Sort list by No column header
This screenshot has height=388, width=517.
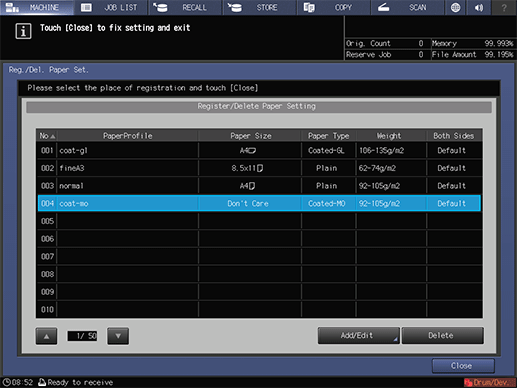pyautogui.click(x=47, y=136)
